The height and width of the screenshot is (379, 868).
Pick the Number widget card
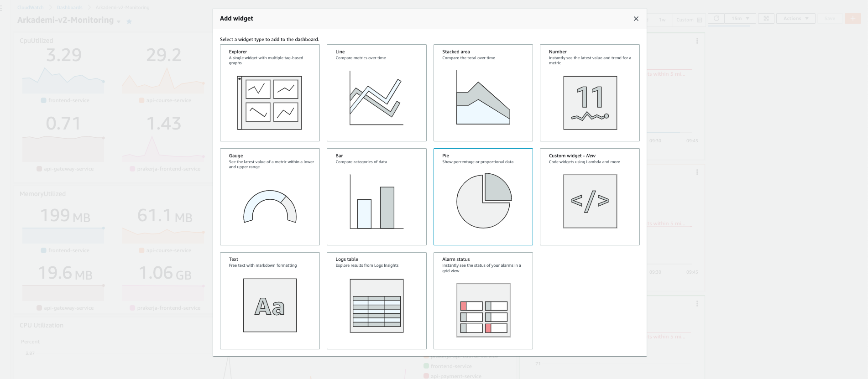coord(590,93)
